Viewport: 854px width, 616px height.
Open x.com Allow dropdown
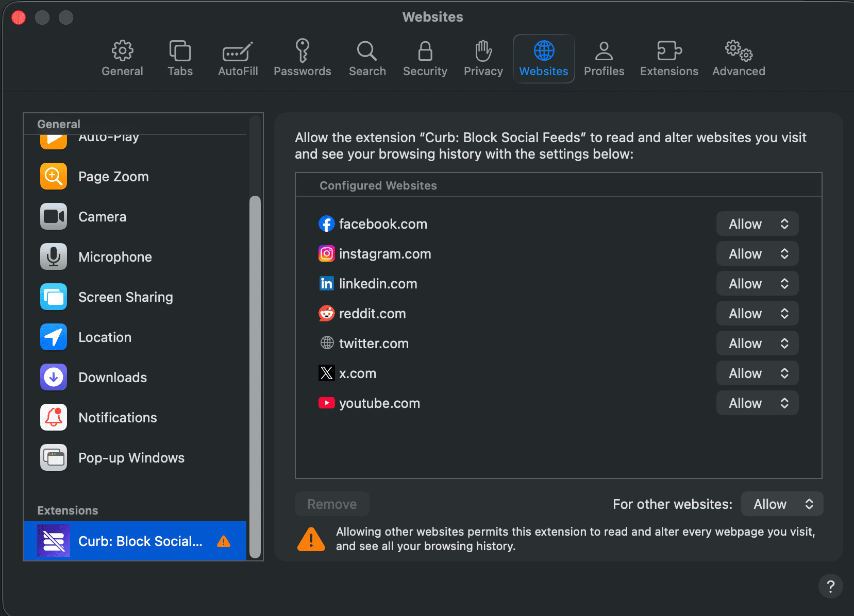pos(757,373)
